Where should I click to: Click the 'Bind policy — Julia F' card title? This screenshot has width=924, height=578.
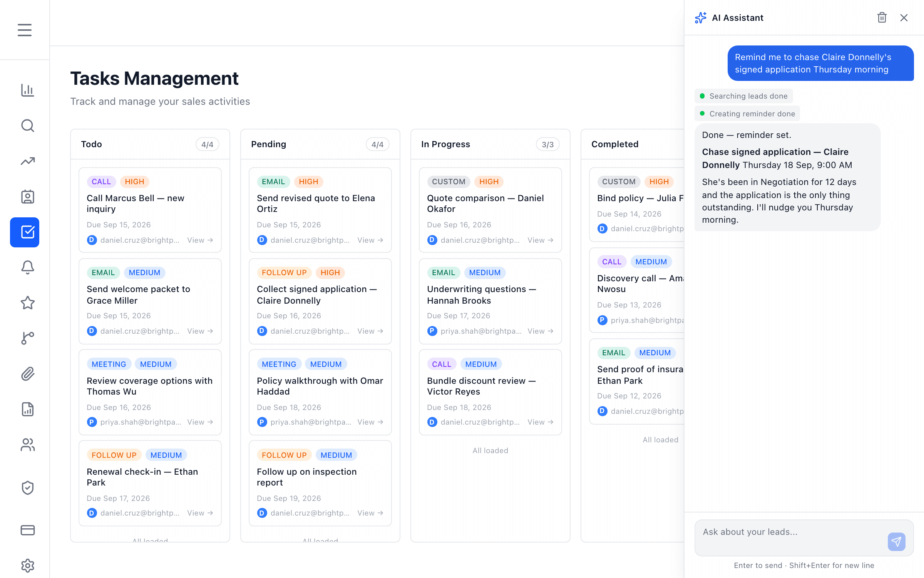(x=641, y=198)
